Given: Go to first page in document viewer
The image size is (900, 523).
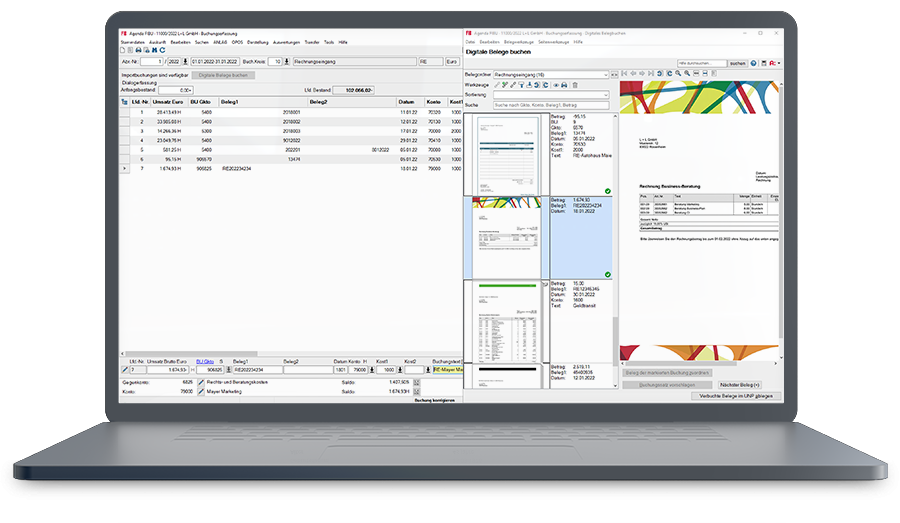Looking at the screenshot, I should [x=625, y=74].
